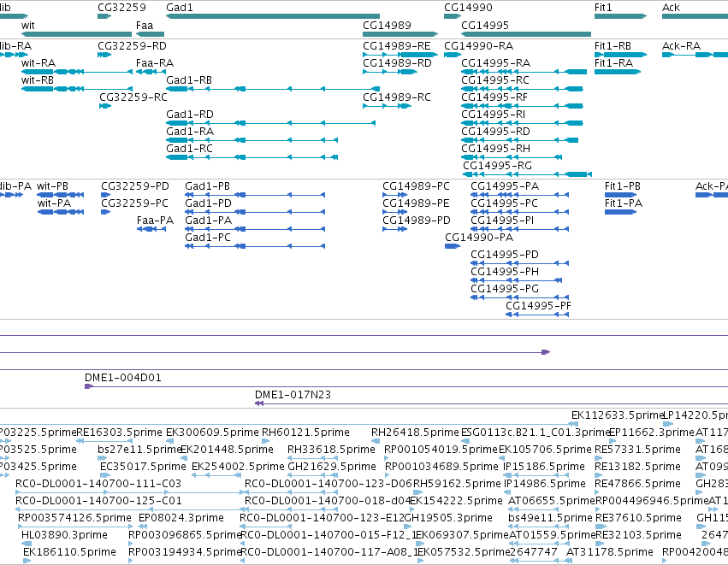728x565 pixels.
Task: Click protein CG14990-PA
Action: tap(453, 246)
